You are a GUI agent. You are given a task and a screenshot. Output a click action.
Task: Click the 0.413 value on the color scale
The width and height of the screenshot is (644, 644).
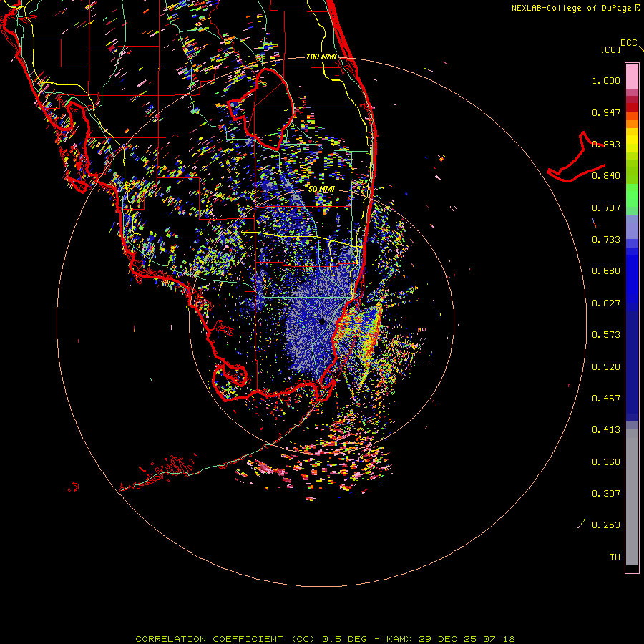point(606,430)
